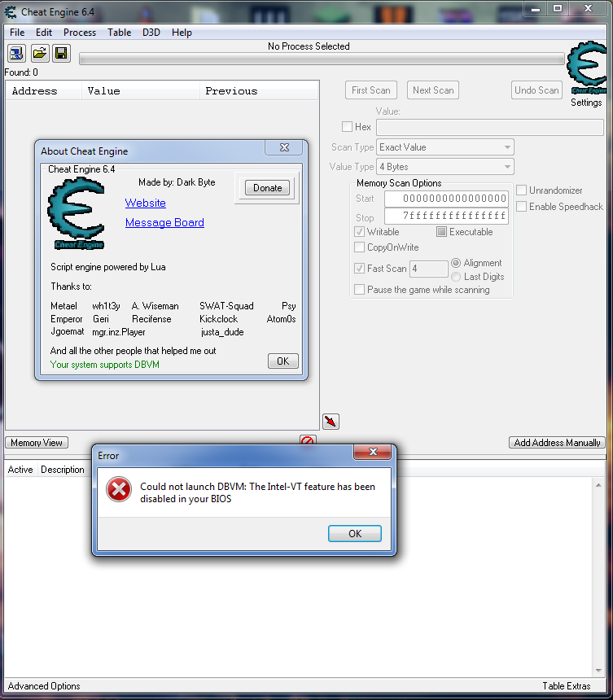
Task: Open Advanced Options
Action: pos(44,686)
